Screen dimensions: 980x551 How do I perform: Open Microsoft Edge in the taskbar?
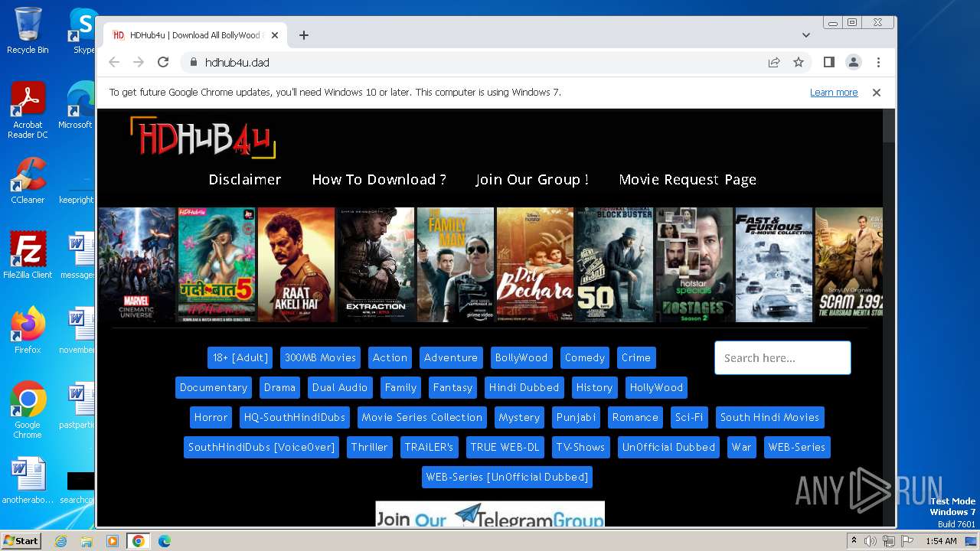click(165, 541)
